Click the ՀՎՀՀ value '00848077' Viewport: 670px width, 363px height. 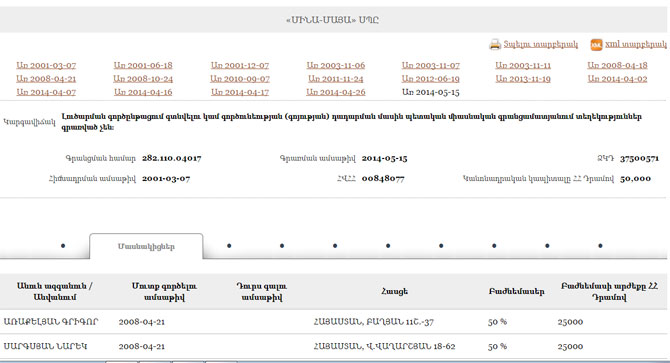click(x=383, y=178)
